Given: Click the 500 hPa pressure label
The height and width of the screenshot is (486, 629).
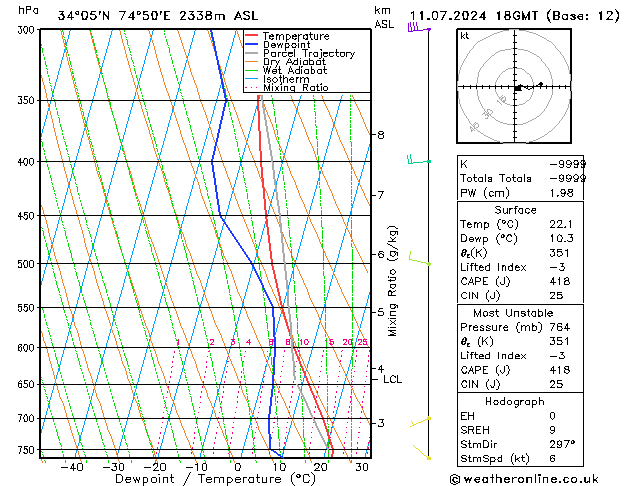Looking at the screenshot, I should pyautogui.click(x=28, y=264).
